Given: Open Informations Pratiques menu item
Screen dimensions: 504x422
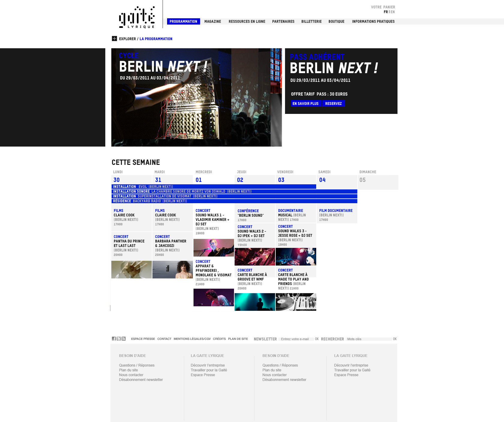Looking at the screenshot, I should click(373, 22).
